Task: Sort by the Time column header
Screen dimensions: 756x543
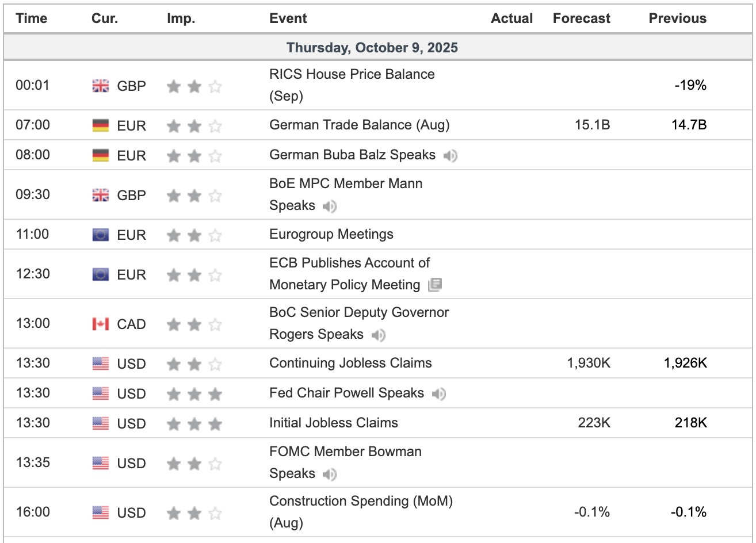Action: 32,18
